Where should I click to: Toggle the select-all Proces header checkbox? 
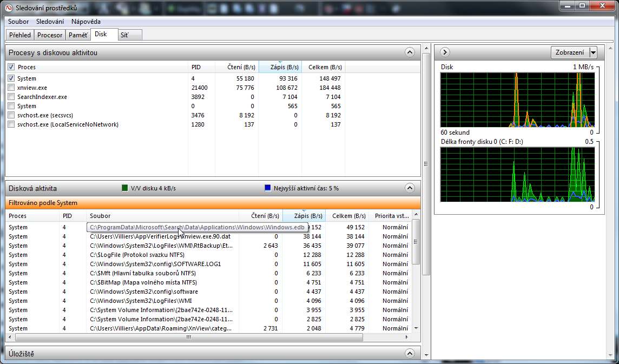click(11, 67)
